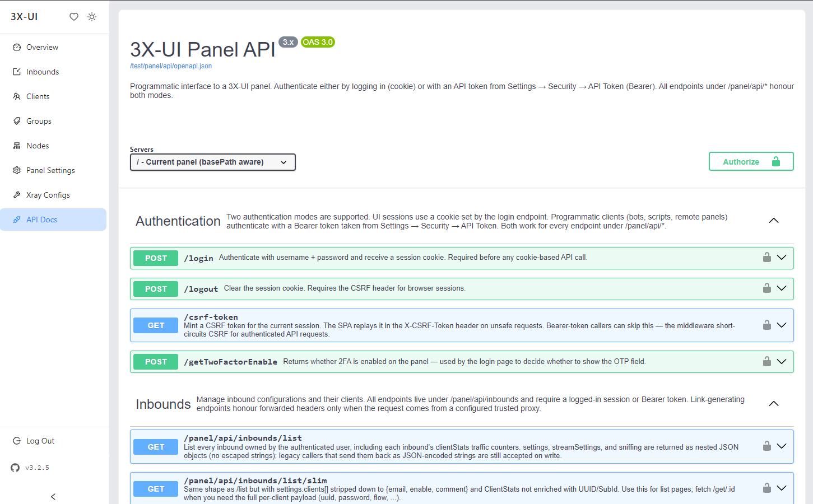The height and width of the screenshot is (504, 813).
Task: Click the Inbounds section heading
Action: 163,404
